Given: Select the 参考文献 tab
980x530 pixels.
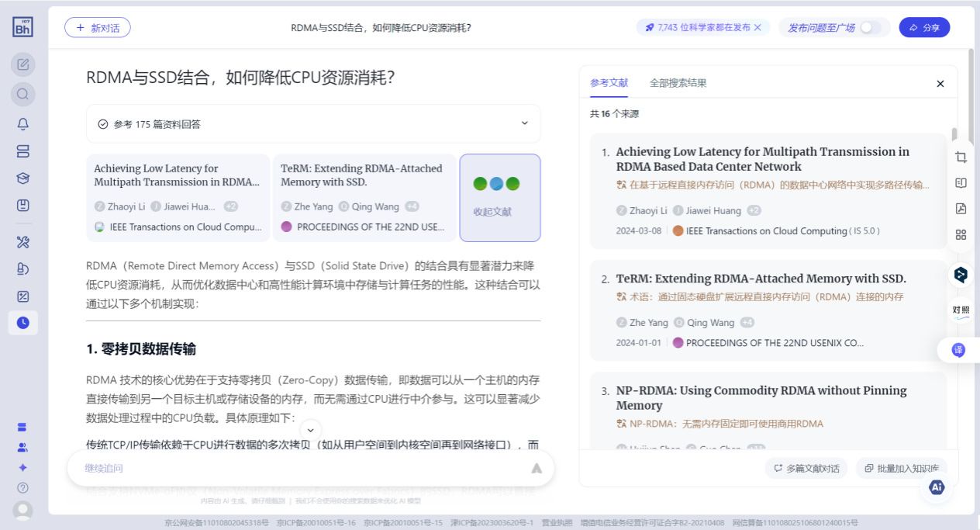Looking at the screenshot, I should pyautogui.click(x=609, y=83).
